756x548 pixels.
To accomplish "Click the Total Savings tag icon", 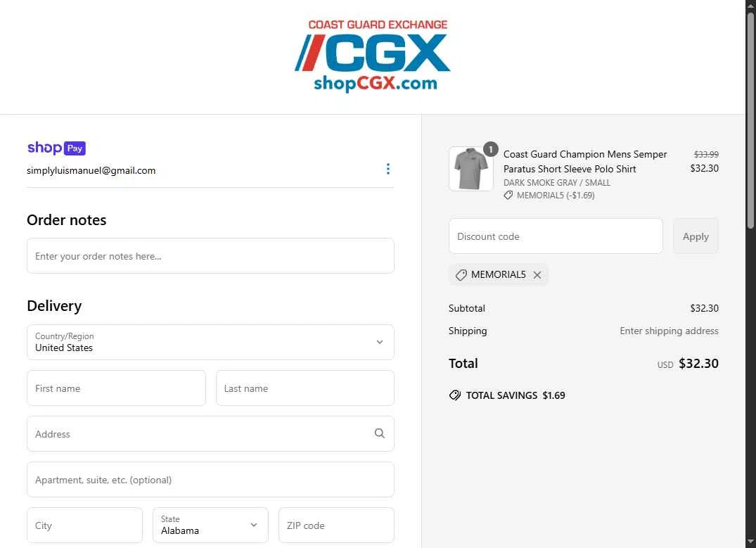I will pos(455,395).
